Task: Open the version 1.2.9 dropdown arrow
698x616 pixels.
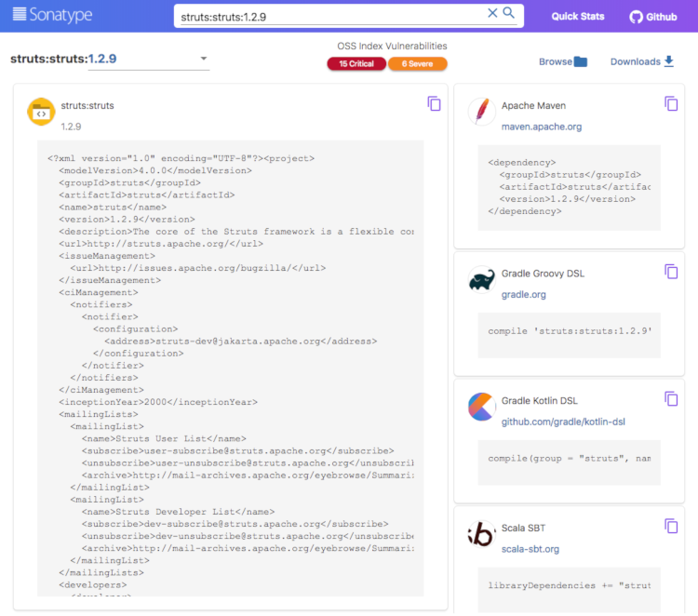Action: tap(204, 59)
